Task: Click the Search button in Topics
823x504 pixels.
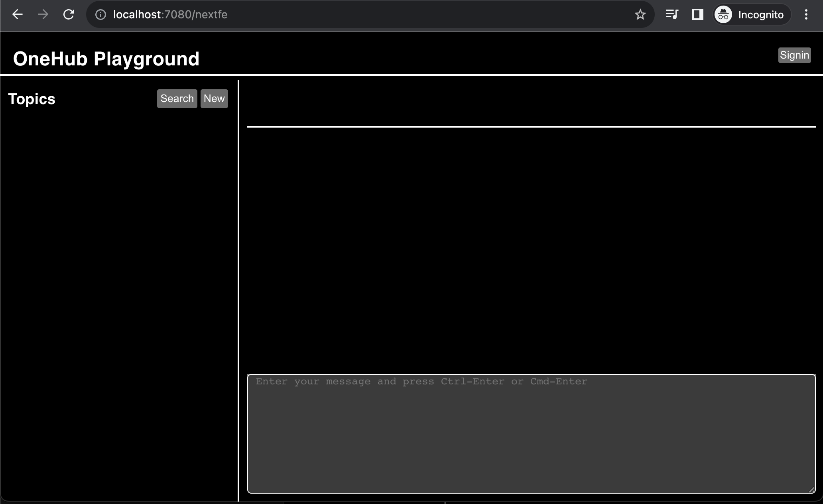Action: click(177, 98)
